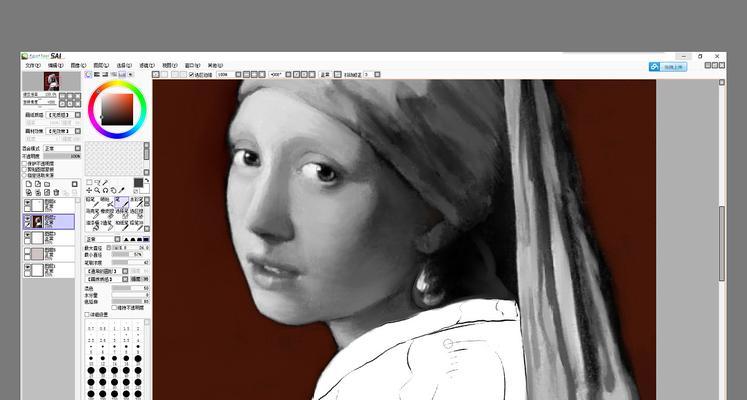Toggle 剪贴图层蒙版 checkbox
The image size is (747, 400).
(25, 169)
